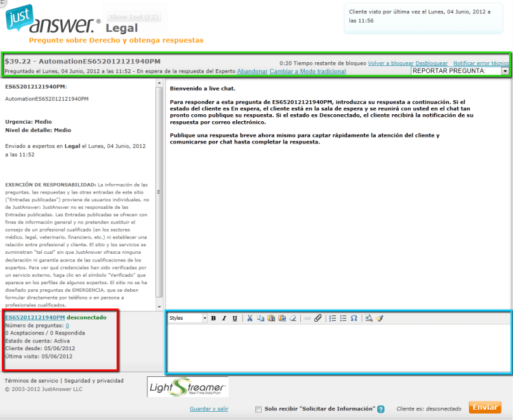513x420 pixels.
Task: Toggle italic formatting in editor
Action: [224, 318]
